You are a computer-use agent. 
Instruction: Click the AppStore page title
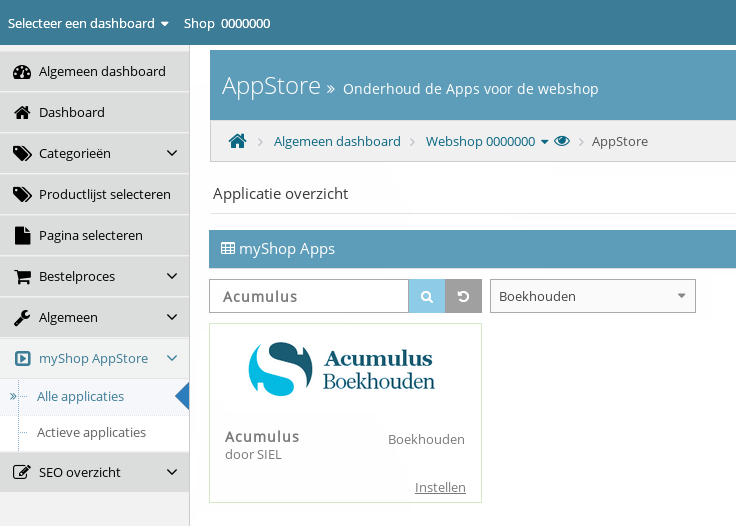point(271,86)
